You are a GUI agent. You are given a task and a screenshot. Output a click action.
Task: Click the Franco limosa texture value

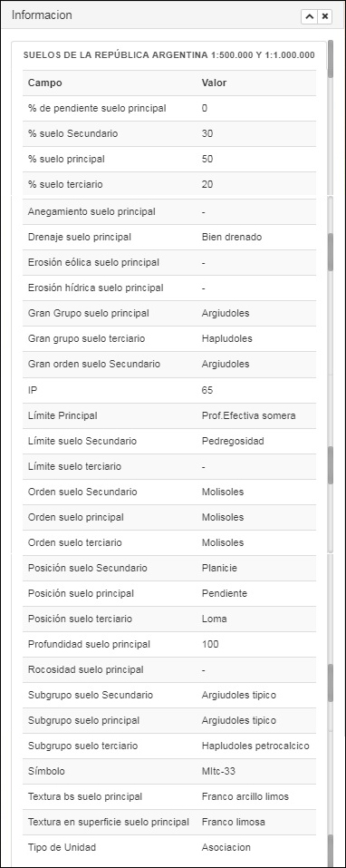coord(234,822)
